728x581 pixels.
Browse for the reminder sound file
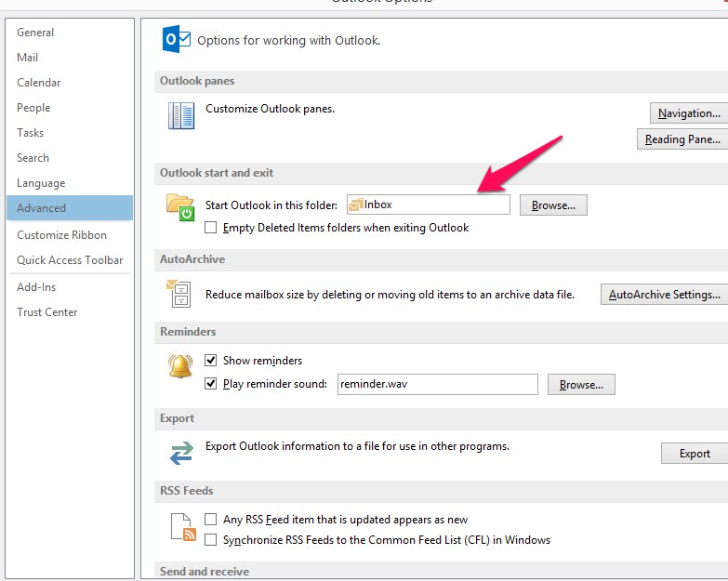[581, 384]
